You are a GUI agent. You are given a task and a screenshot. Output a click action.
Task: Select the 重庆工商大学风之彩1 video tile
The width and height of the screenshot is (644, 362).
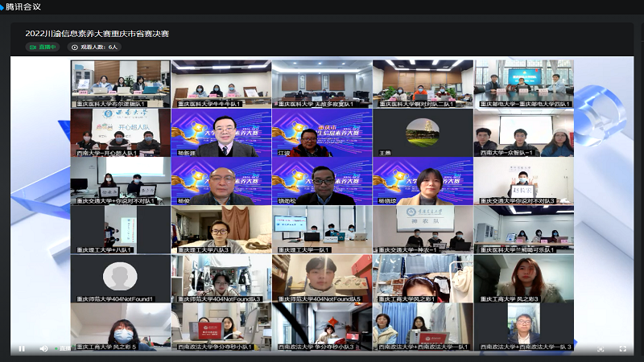[423, 278]
